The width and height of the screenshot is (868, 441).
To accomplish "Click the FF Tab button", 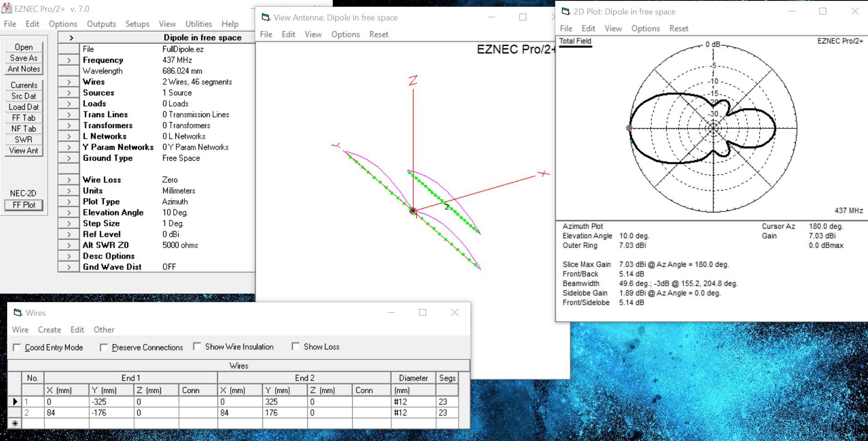I will 24,118.
